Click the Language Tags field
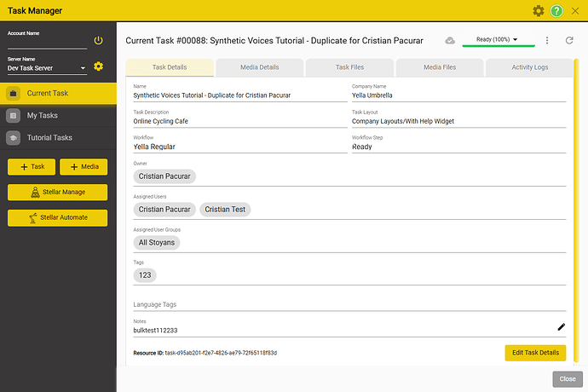 (x=349, y=304)
